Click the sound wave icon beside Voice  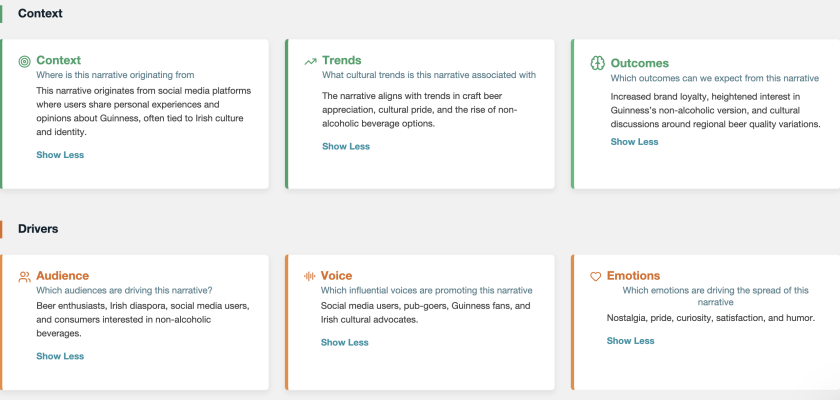tap(310, 276)
